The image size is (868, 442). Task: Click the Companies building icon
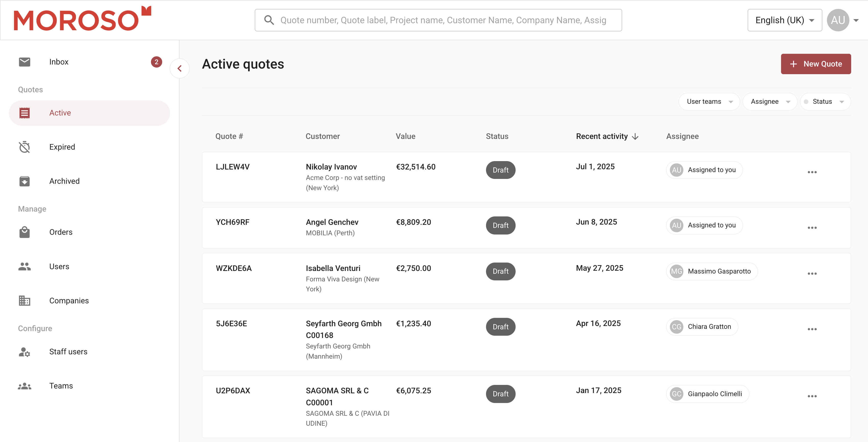click(24, 301)
